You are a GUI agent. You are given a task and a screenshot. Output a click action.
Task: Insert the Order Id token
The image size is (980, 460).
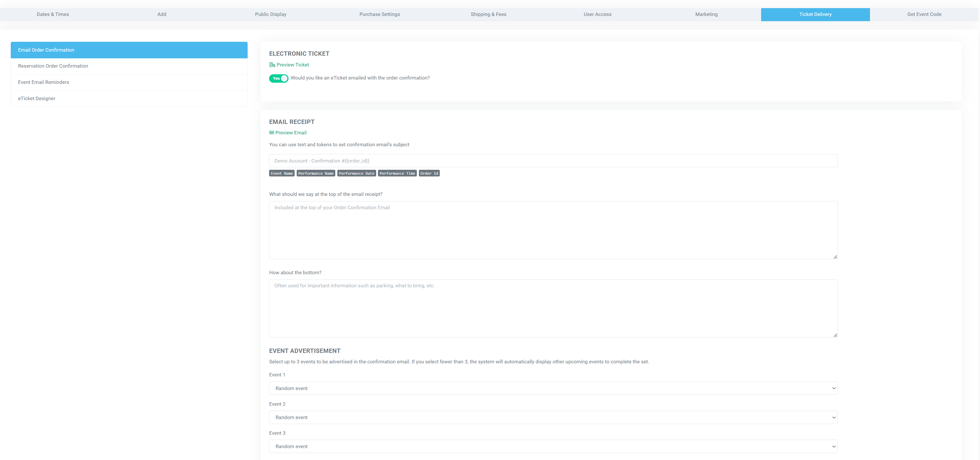(429, 174)
